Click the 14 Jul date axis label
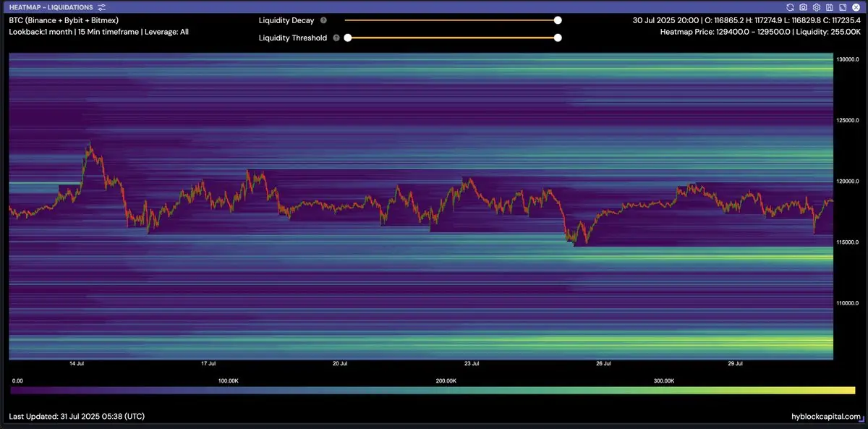 pos(77,364)
